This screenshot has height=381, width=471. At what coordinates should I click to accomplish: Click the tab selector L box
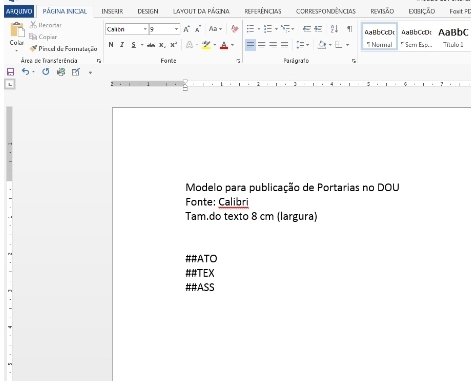pos(10,85)
